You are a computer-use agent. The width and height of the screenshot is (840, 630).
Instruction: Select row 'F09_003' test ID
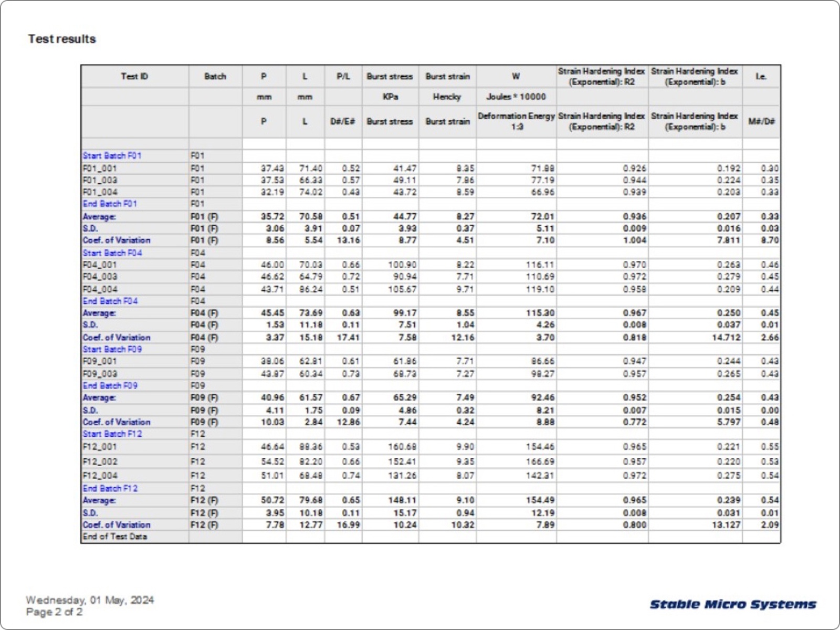(x=100, y=374)
